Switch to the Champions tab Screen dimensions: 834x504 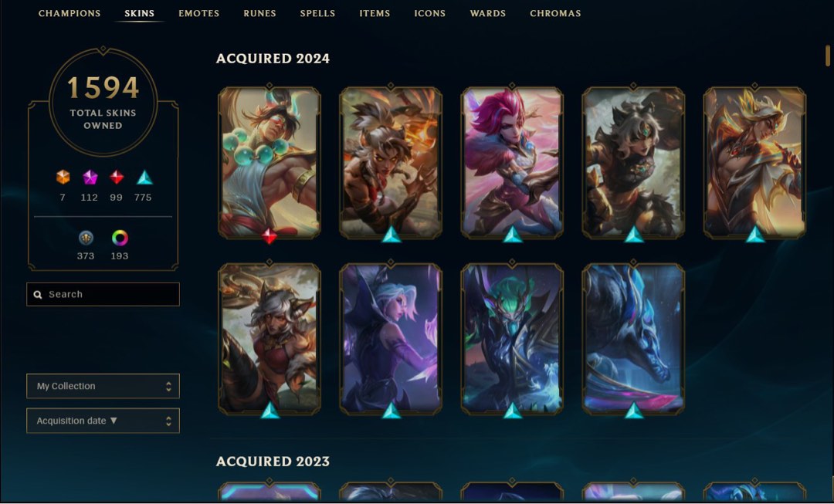pos(69,13)
